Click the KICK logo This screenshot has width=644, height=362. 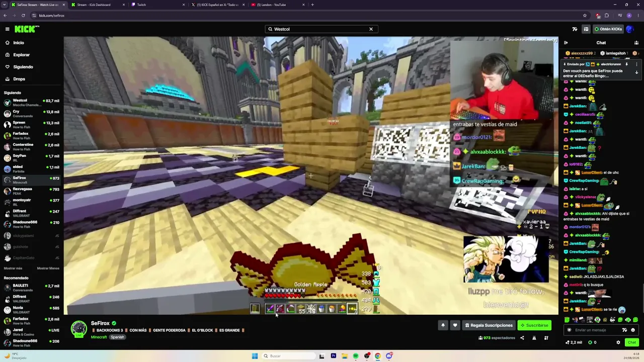point(27,29)
